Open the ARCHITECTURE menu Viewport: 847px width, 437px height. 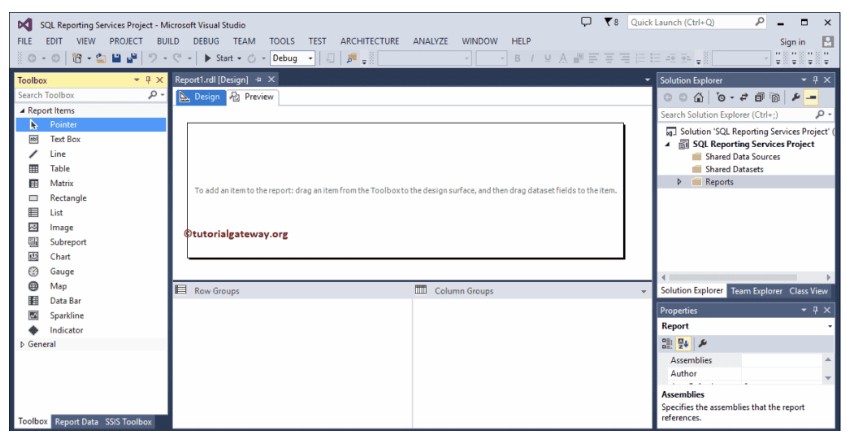coord(369,41)
